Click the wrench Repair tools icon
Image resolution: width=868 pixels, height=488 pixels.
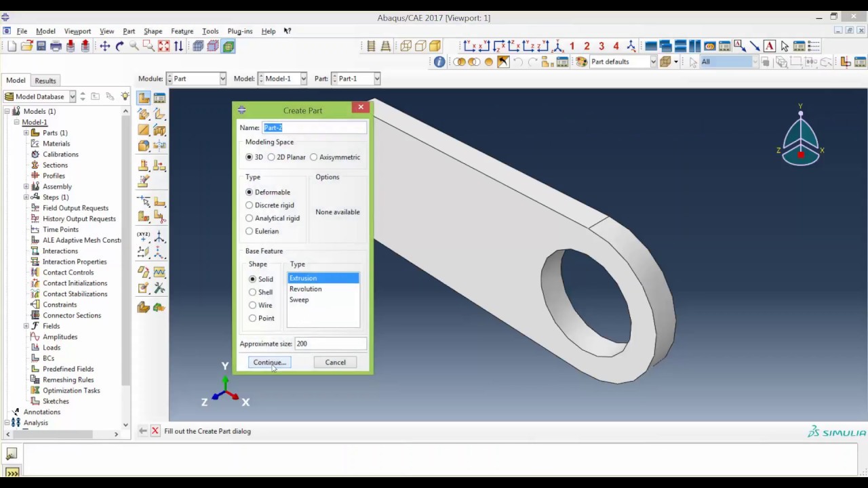pos(159,288)
